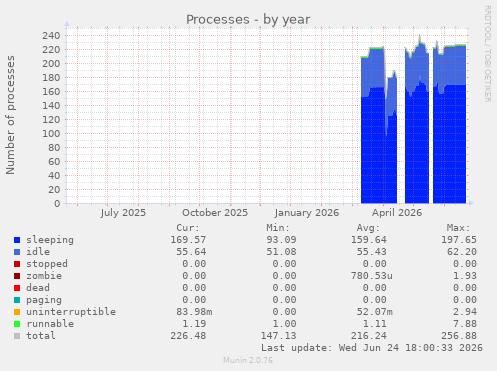Click the 'Last update' timestamp text
Screen dimensions: 497x371
[372, 348]
